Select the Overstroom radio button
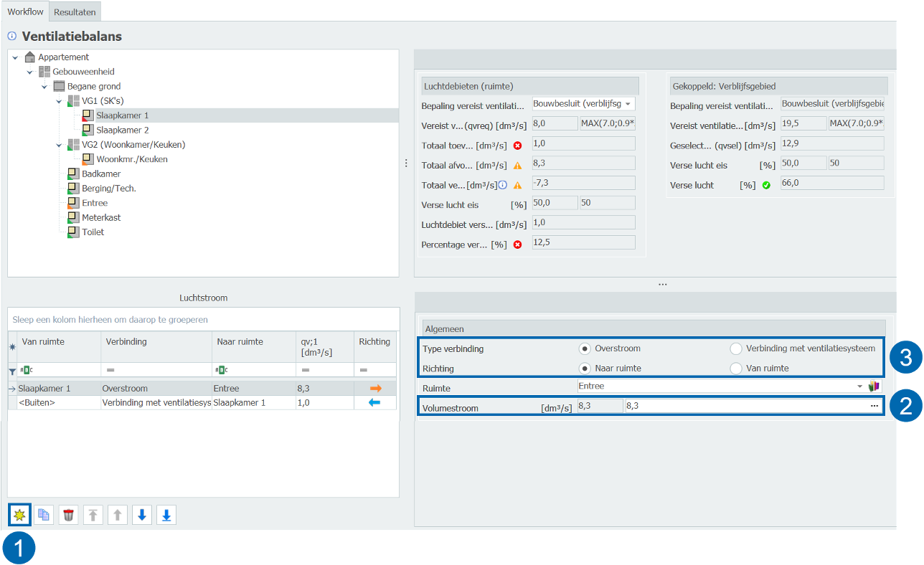This screenshot has height=565, width=924. [x=585, y=348]
